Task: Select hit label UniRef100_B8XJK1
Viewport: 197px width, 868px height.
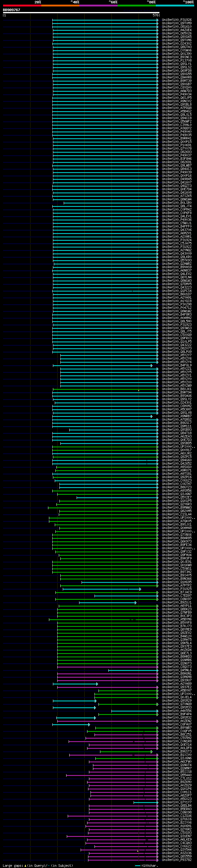Action: point(177,389)
